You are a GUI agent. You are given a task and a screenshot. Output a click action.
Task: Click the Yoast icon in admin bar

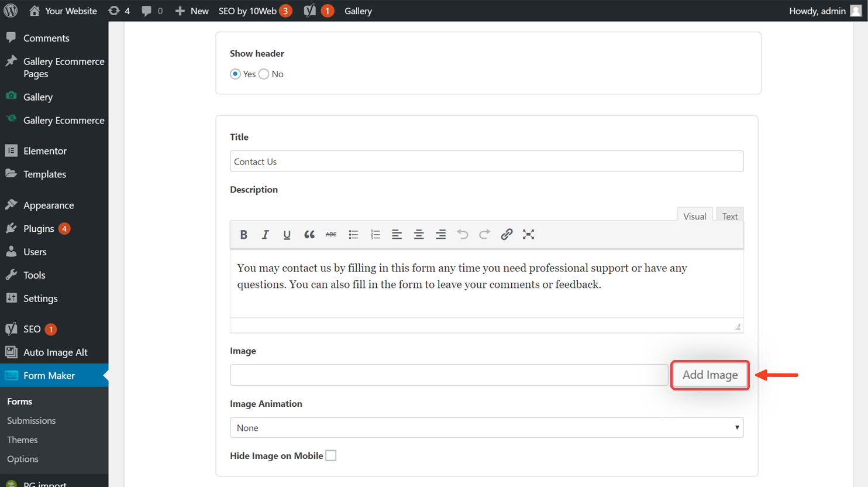pos(310,11)
